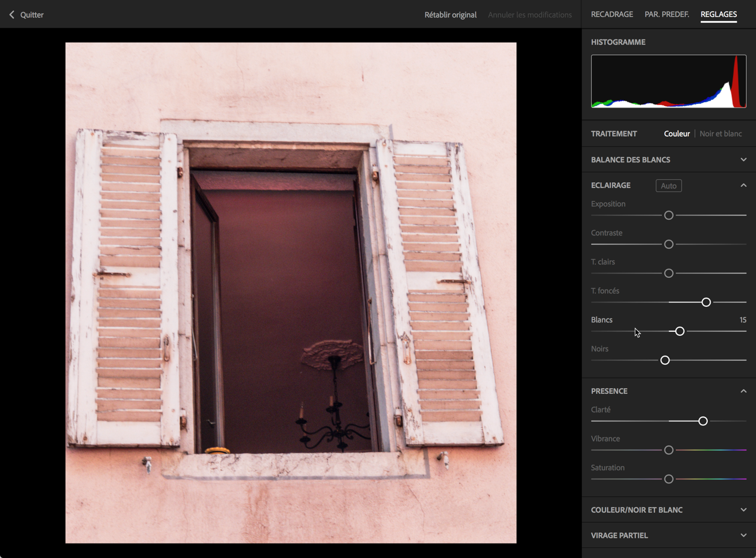756x558 pixels.
Task: Click the Blancs value 15
Action: pyautogui.click(x=743, y=320)
